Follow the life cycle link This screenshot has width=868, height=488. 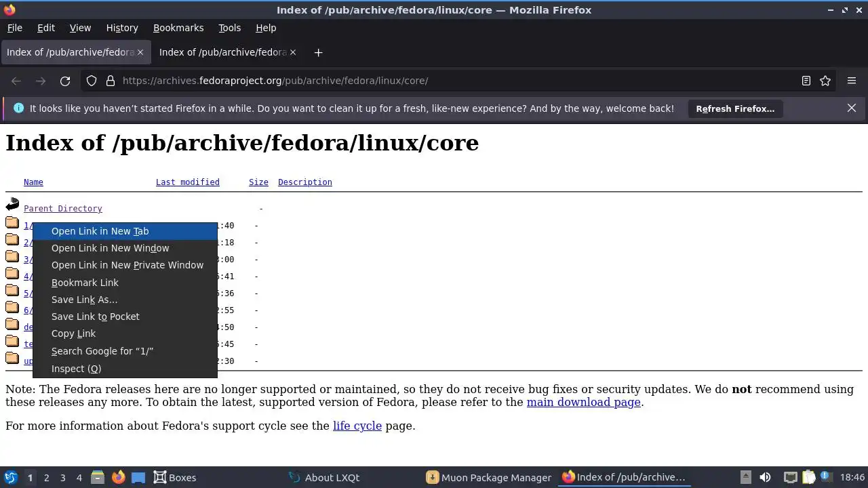coord(357,426)
